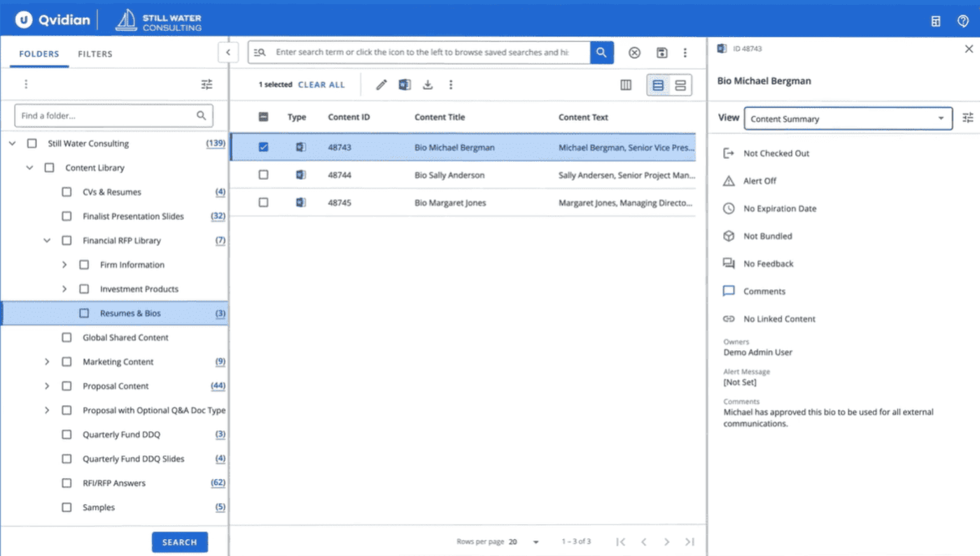
Task: Open column settings with the columns icon
Action: pyautogui.click(x=625, y=84)
